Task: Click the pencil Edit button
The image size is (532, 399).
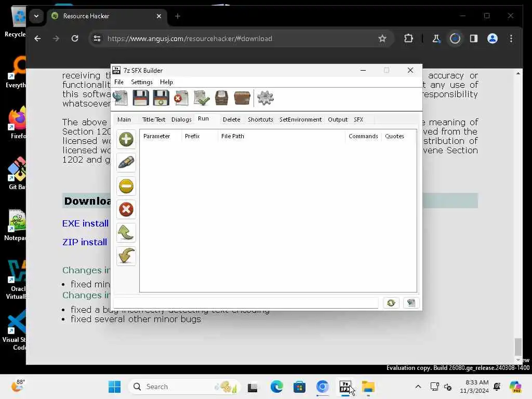Action: [126, 163]
